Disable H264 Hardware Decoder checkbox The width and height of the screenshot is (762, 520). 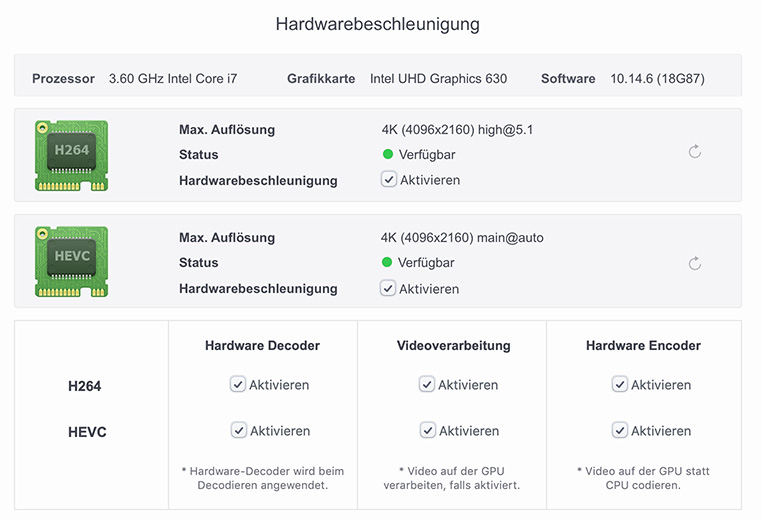tap(238, 384)
